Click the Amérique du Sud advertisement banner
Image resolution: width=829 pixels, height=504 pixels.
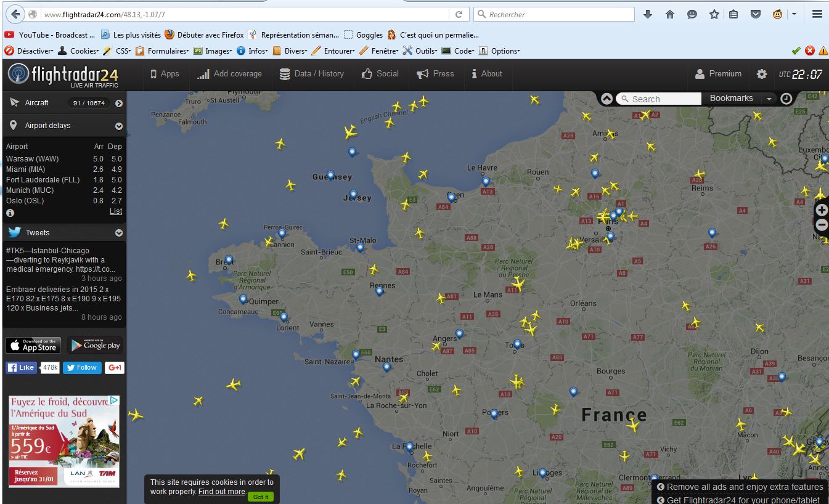pos(64,441)
